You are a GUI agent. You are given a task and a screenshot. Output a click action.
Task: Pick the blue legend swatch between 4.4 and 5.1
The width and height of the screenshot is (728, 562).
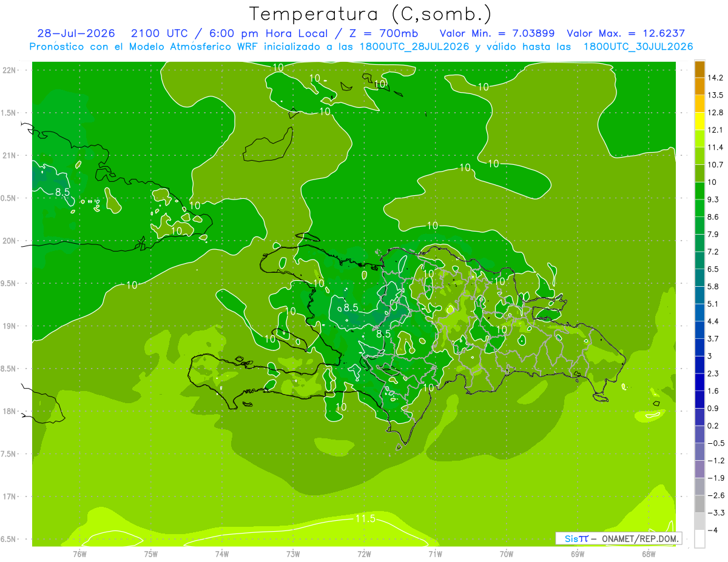coord(699,312)
